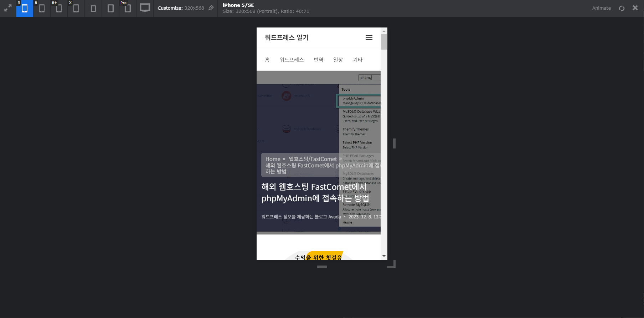The width and height of the screenshot is (644, 318).
Task: Open the hamburger menu on the site
Action: click(369, 37)
